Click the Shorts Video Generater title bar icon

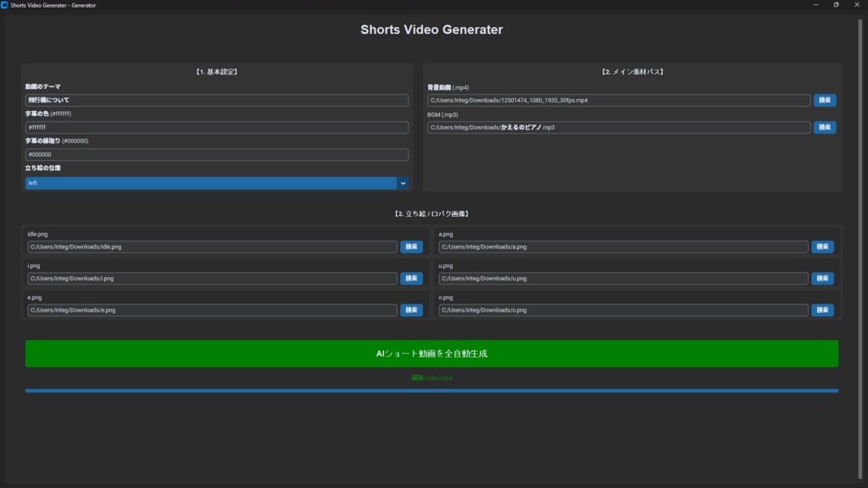tap(7, 5)
